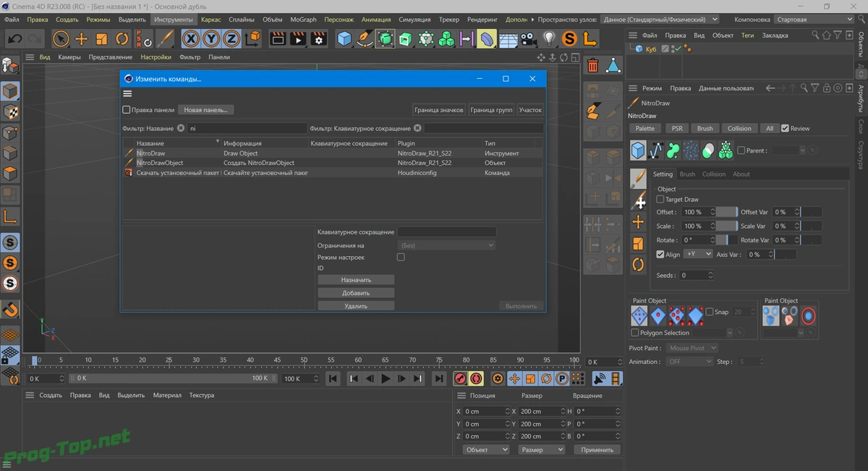Enable the Polygon Selection checkbox
Screen dimensions: 868x471
click(635, 333)
